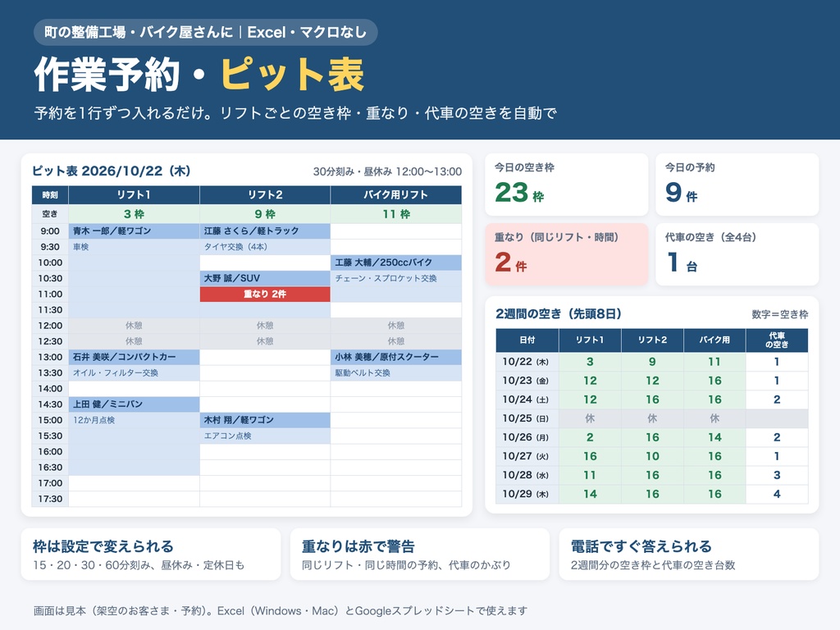Click 大野 誠／SUV booking entry
Viewport: 840px width, 630px height.
point(265,279)
